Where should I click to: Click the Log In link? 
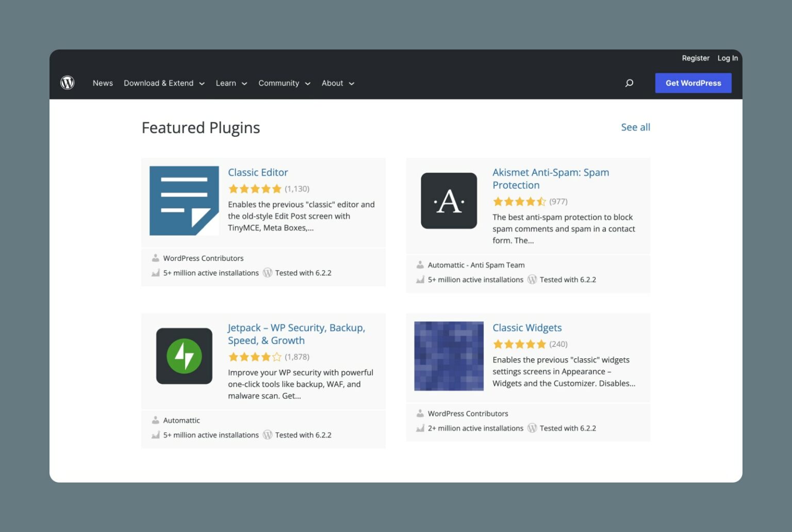point(727,58)
